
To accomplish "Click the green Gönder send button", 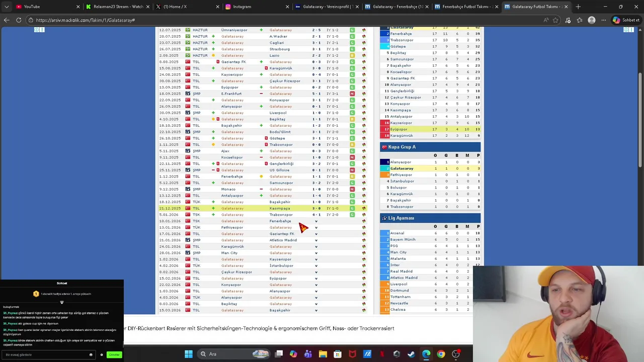I will [x=114, y=354].
